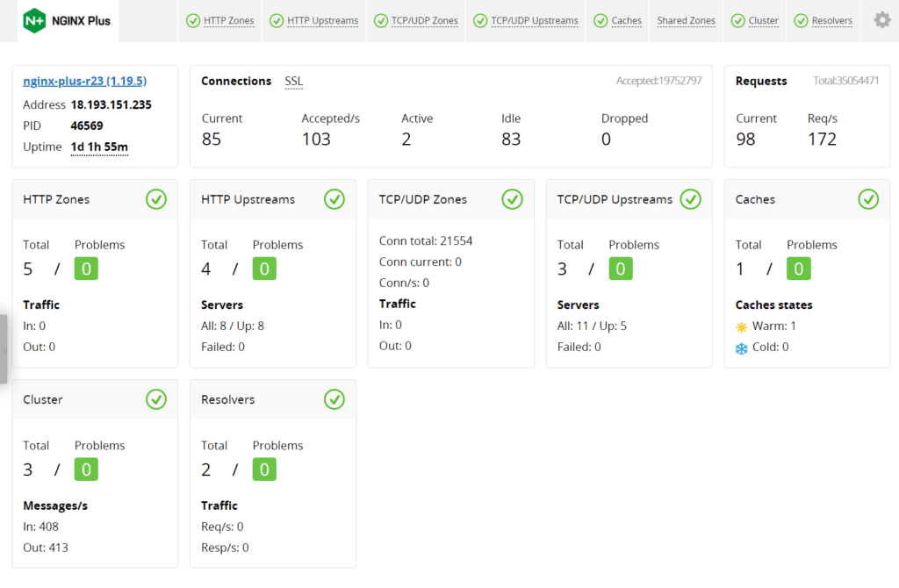Click the Cluster card status checkmark

[x=156, y=399]
